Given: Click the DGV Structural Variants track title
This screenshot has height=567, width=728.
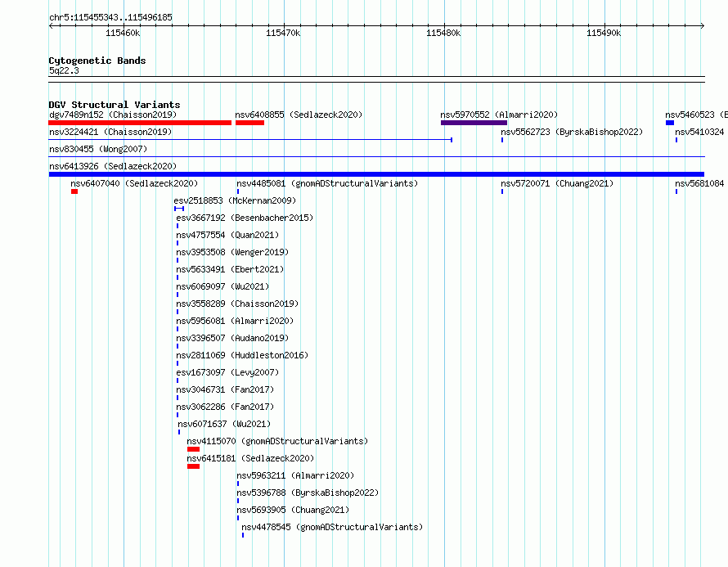Looking at the screenshot, I should (x=115, y=105).
